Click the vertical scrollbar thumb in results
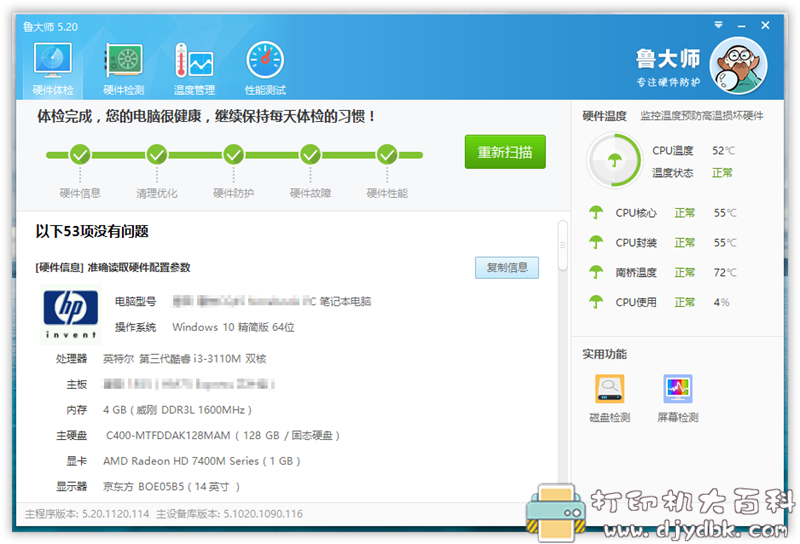The image size is (800, 544). pyautogui.click(x=563, y=245)
